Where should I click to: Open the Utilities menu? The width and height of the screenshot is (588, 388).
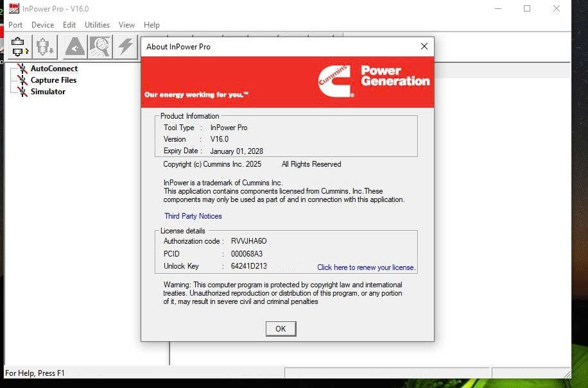pyautogui.click(x=97, y=25)
